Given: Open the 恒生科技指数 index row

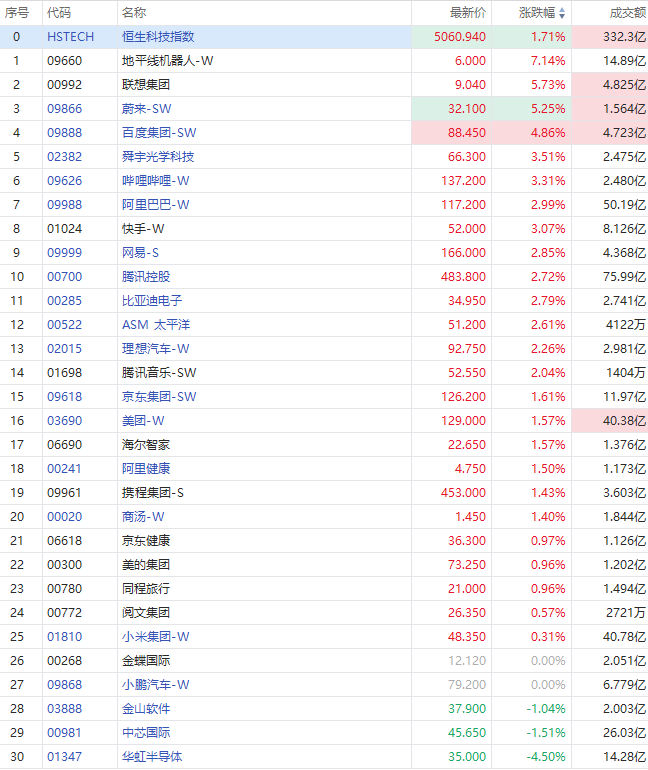Looking at the screenshot, I should tap(158, 37).
